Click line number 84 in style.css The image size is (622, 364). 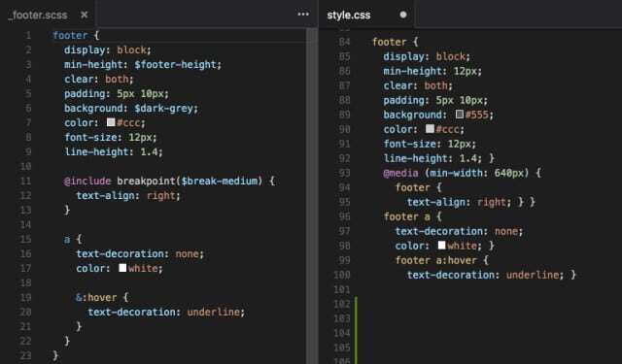point(344,42)
